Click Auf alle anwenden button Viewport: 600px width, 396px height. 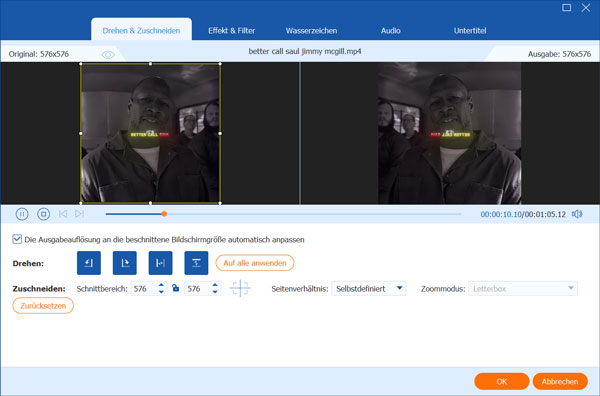(255, 263)
